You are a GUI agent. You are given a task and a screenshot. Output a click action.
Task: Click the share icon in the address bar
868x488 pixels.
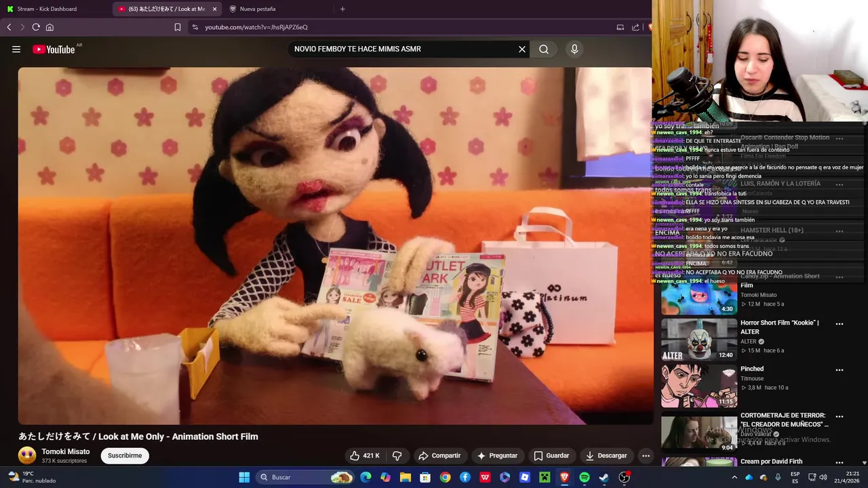point(635,27)
